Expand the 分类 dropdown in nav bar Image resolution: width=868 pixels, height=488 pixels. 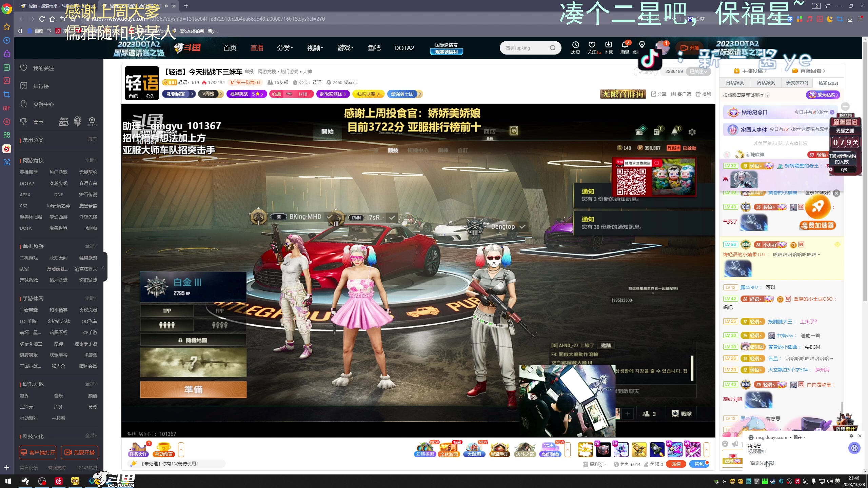click(x=285, y=48)
